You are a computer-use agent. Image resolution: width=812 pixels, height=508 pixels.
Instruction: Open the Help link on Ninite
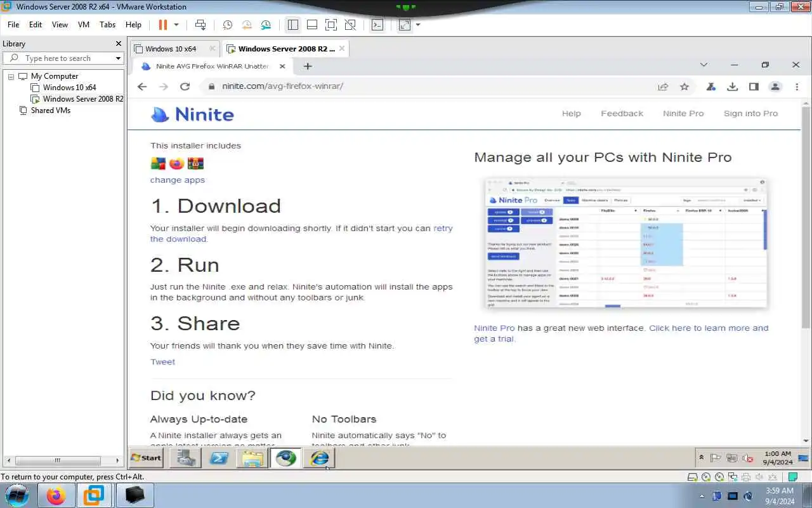pos(571,114)
